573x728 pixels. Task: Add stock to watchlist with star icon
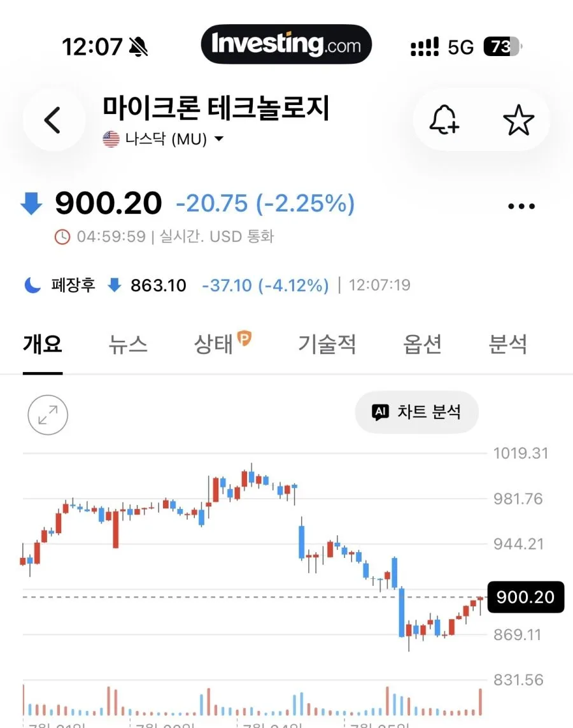coord(518,120)
